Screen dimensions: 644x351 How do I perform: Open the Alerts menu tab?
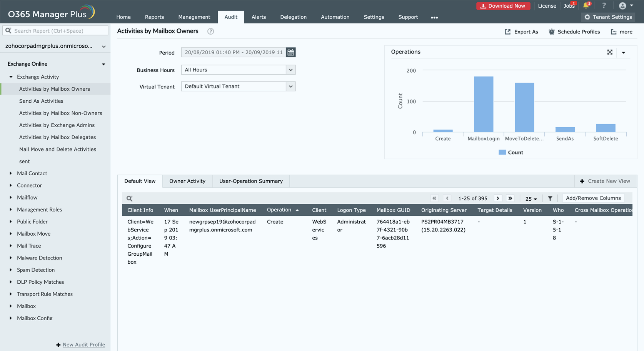[x=259, y=17]
